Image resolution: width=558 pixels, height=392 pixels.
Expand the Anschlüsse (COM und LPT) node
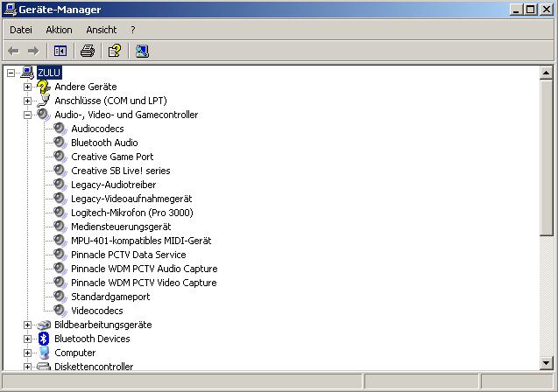(27, 101)
